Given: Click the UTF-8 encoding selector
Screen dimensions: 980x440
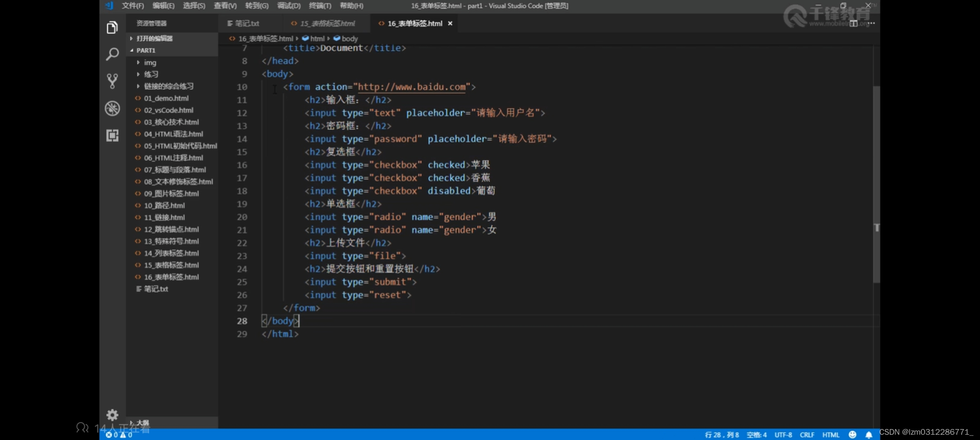Looking at the screenshot, I should 783,435.
